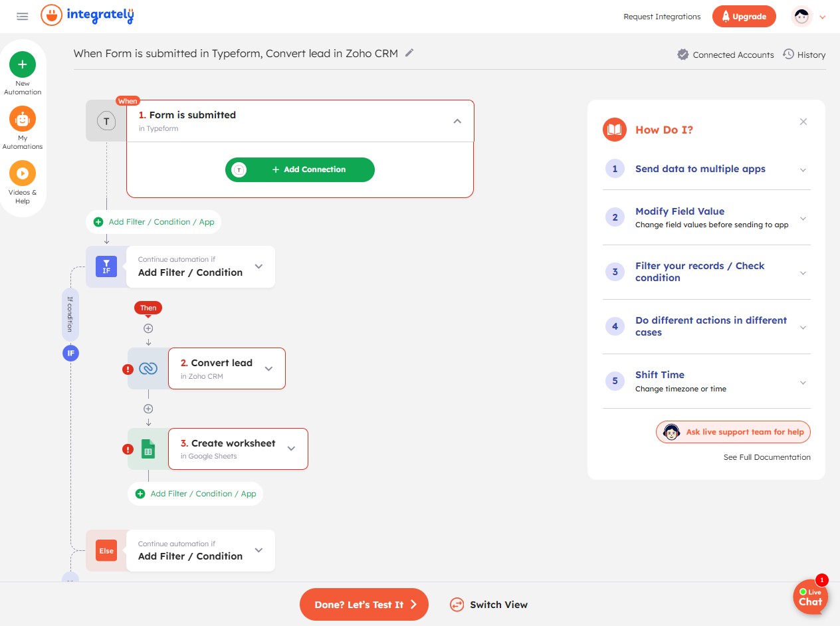Expand the Convert lead step options

point(268,368)
